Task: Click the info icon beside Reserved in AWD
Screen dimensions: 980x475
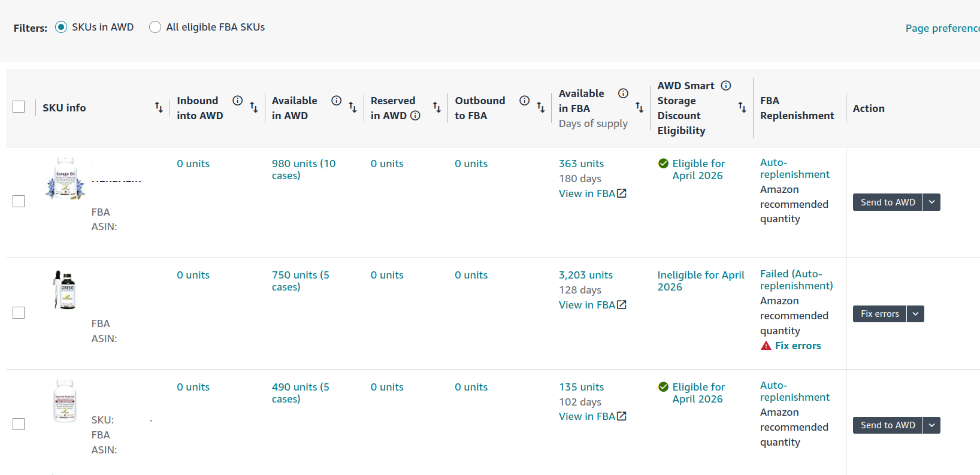Action: click(x=415, y=116)
